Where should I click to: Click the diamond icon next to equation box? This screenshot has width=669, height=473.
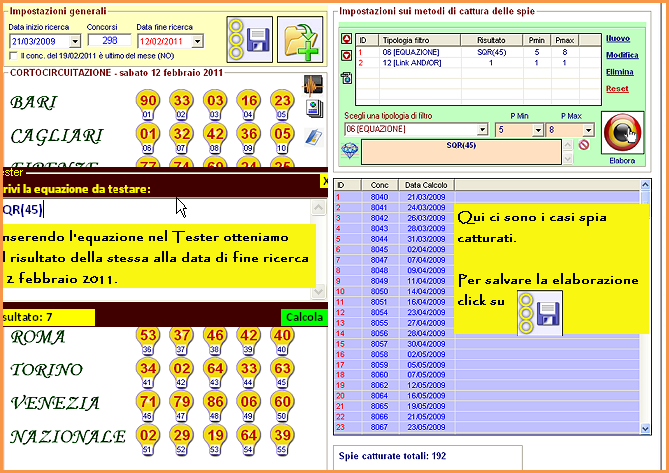coord(349,151)
